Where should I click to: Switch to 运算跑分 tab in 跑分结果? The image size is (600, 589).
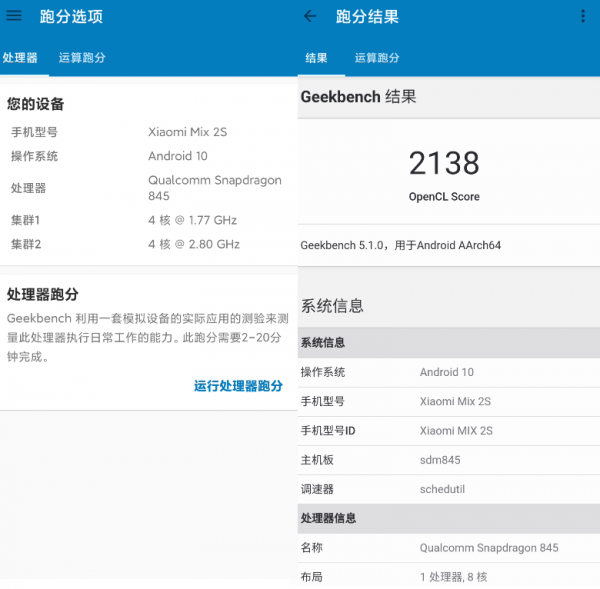tap(377, 58)
